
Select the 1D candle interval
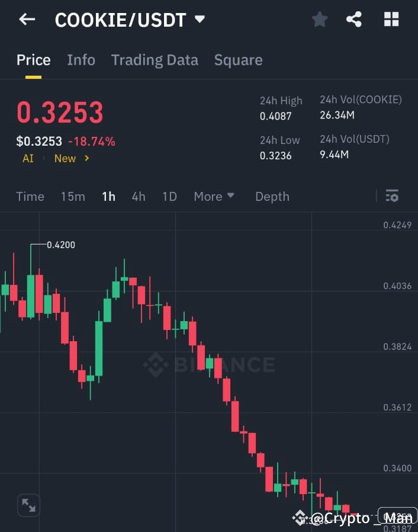click(169, 196)
